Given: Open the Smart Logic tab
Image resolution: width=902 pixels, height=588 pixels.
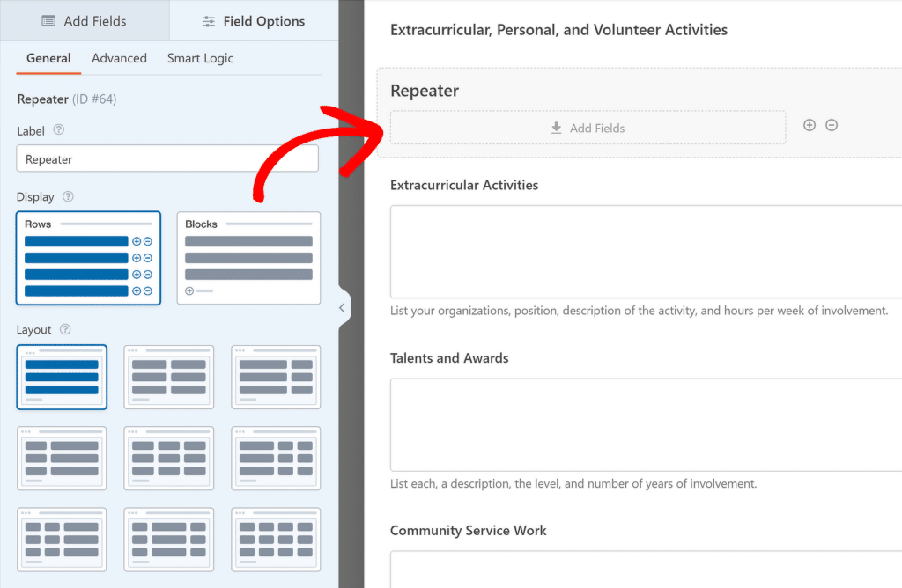Looking at the screenshot, I should tap(200, 58).
